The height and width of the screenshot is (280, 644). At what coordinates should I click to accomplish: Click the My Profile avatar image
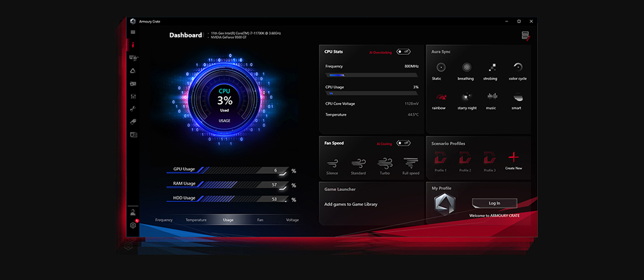[x=445, y=204]
